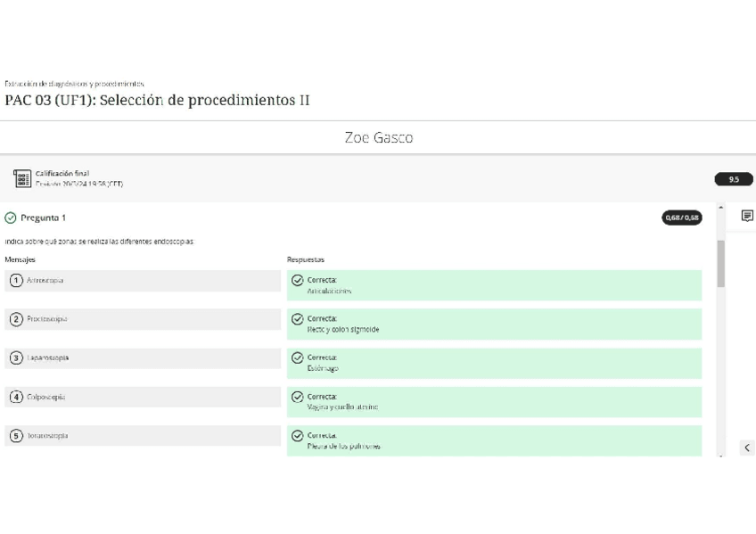
Task: Click the checkmark beside Articulaciones answer
Action: click(298, 280)
